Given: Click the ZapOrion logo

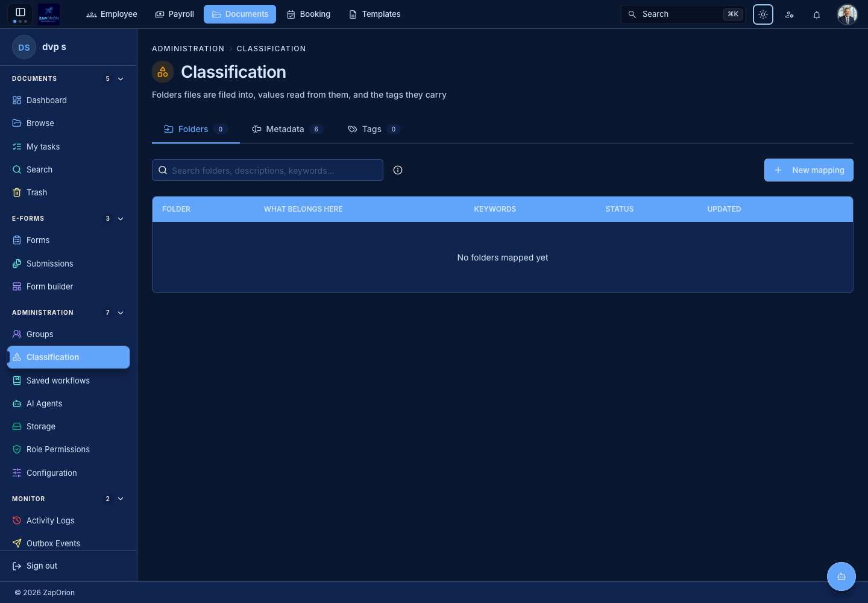Looking at the screenshot, I should [x=49, y=14].
